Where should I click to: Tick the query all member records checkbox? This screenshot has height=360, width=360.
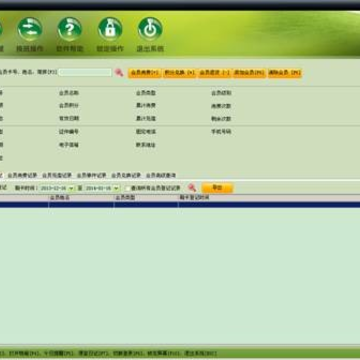pyautogui.click(x=127, y=188)
